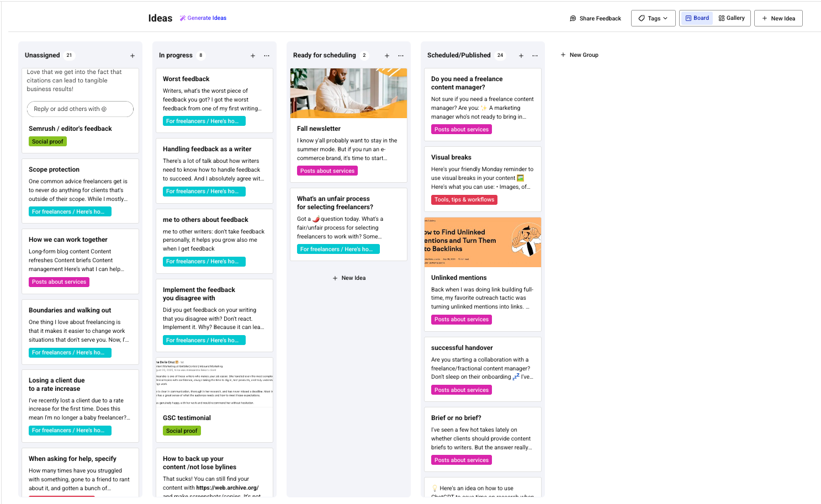This screenshot has width=821, height=504.
Task: Open the Tags dropdown
Action: [653, 18]
